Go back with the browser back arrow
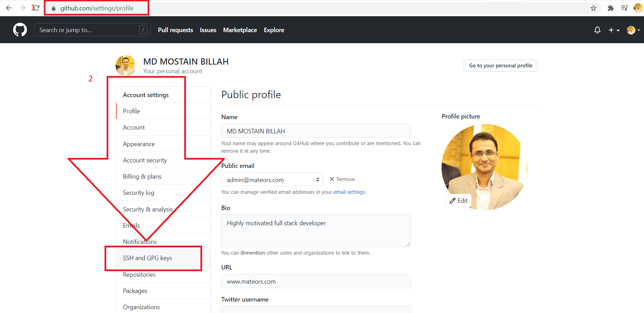 [9, 8]
